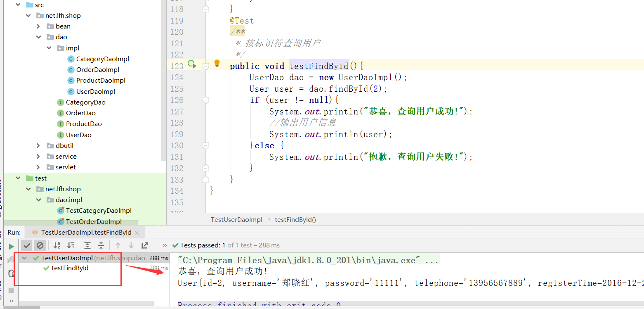Expand the servlet package
This screenshot has width=644, height=309.
click(38, 167)
